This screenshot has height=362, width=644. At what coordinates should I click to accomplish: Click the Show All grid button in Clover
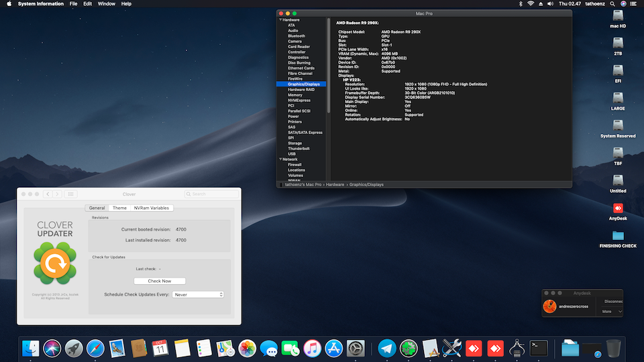tap(71, 194)
